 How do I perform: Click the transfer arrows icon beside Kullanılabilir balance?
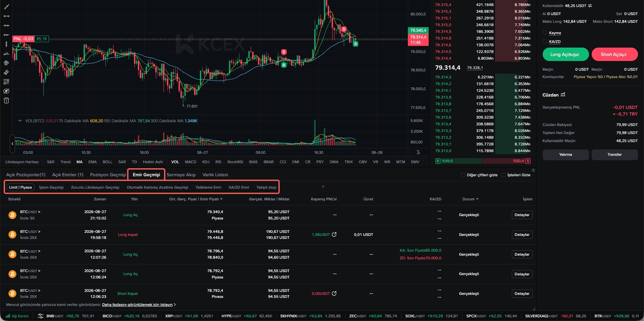pos(590,6)
